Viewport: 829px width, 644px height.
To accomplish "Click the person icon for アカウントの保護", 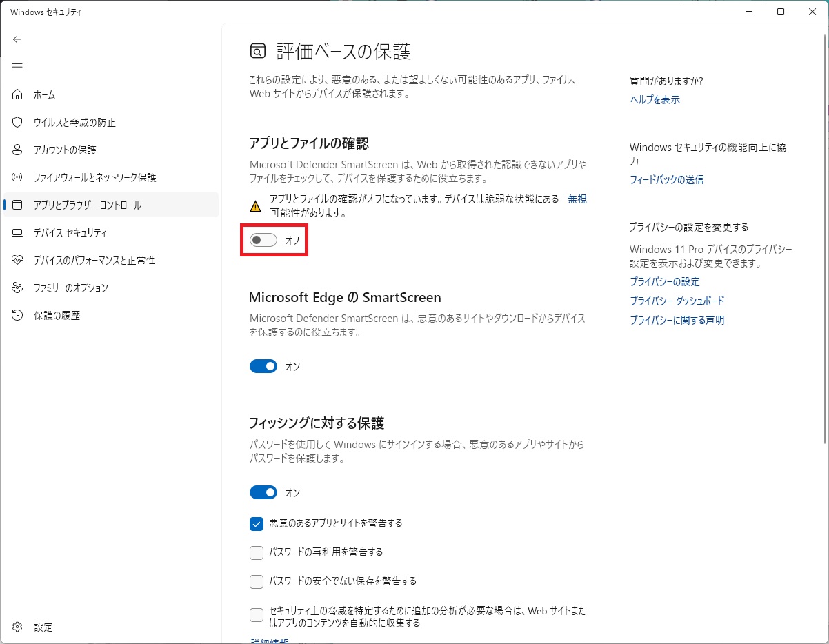I will (18, 150).
